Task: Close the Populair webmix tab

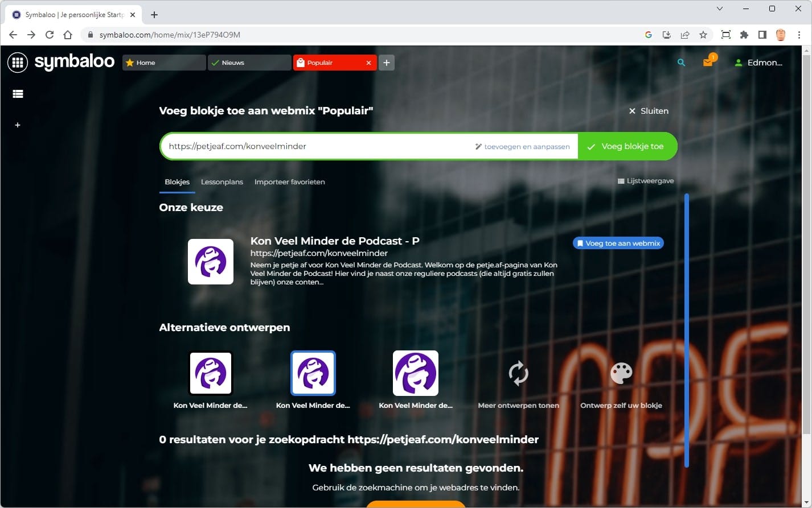Action: pos(368,63)
